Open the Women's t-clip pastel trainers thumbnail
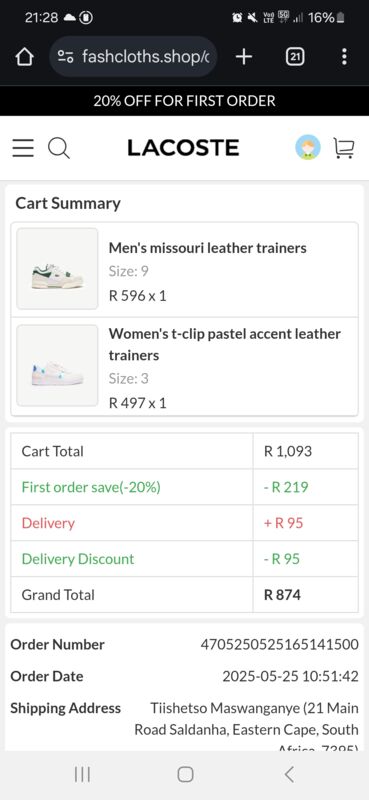Image resolution: width=369 pixels, height=800 pixels. (57, 365)
